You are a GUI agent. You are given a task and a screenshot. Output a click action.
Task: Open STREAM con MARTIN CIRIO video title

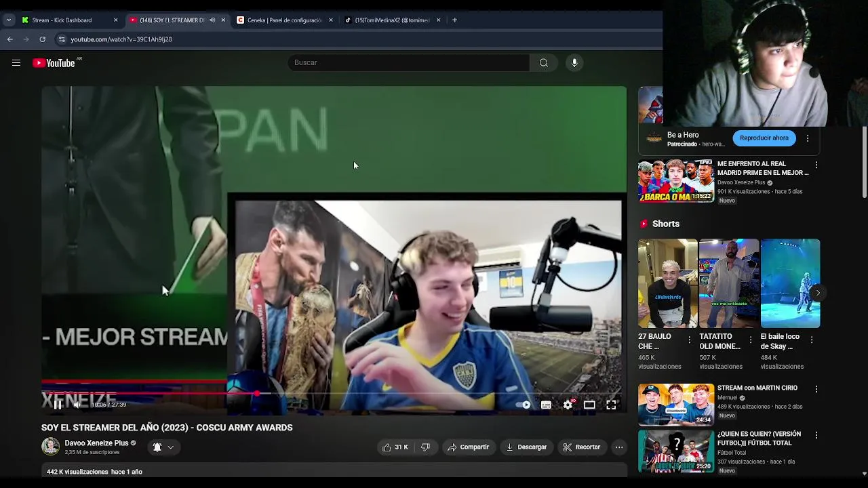tap(757, 388)
